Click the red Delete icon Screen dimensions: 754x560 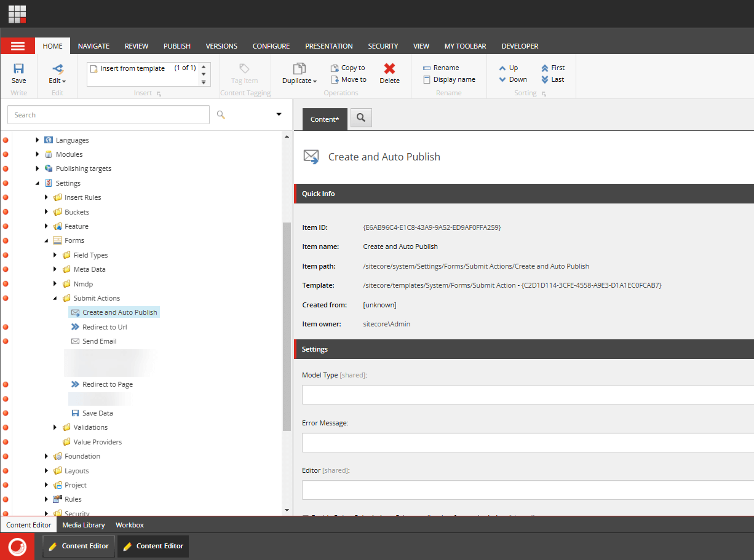[389, 69]
